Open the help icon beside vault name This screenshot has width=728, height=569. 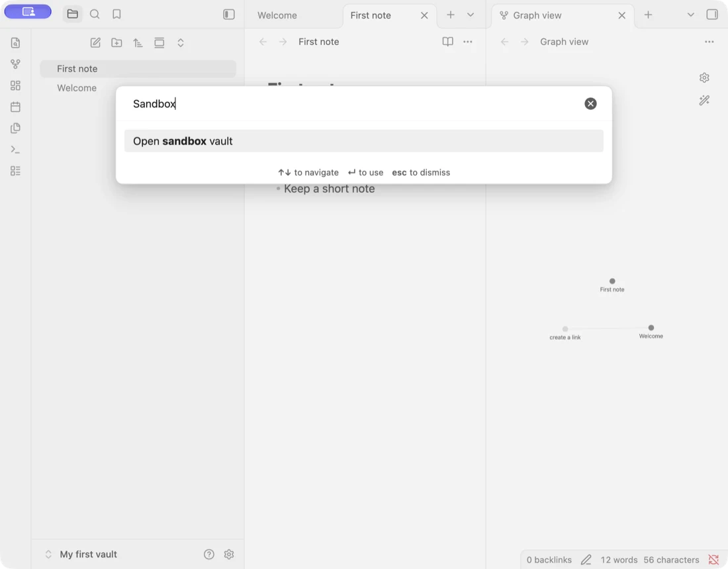tap(209, 554)
